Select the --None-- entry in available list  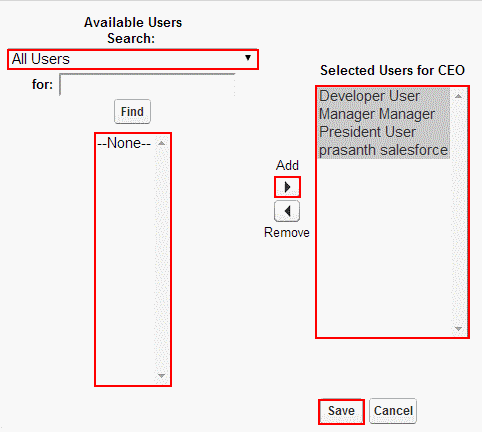pyautogui.click(x=125, y=143)
